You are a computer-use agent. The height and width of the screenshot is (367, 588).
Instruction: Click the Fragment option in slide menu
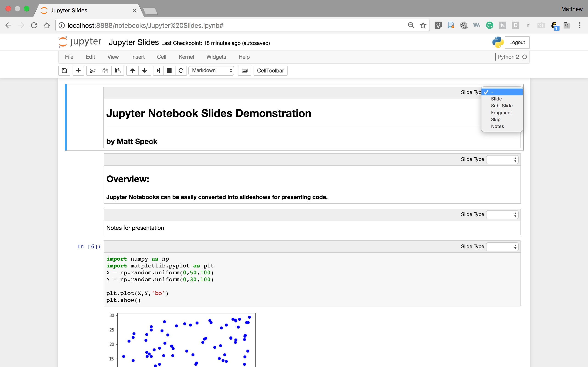coord(502,112)
